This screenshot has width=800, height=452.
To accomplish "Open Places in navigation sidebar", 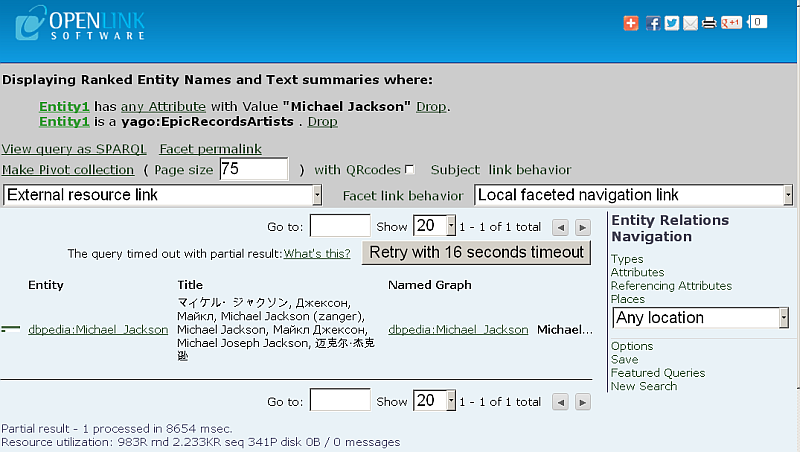I will (x=628, y=299).
